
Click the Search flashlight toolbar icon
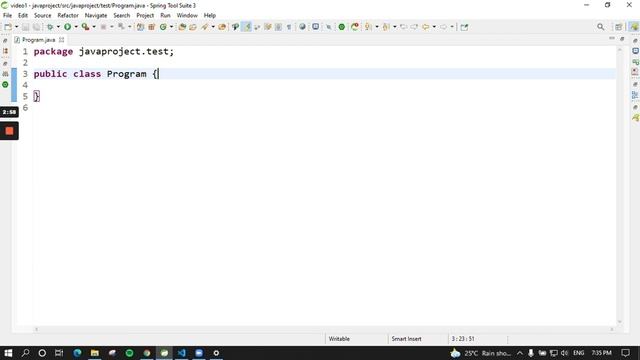pos(204,27)
